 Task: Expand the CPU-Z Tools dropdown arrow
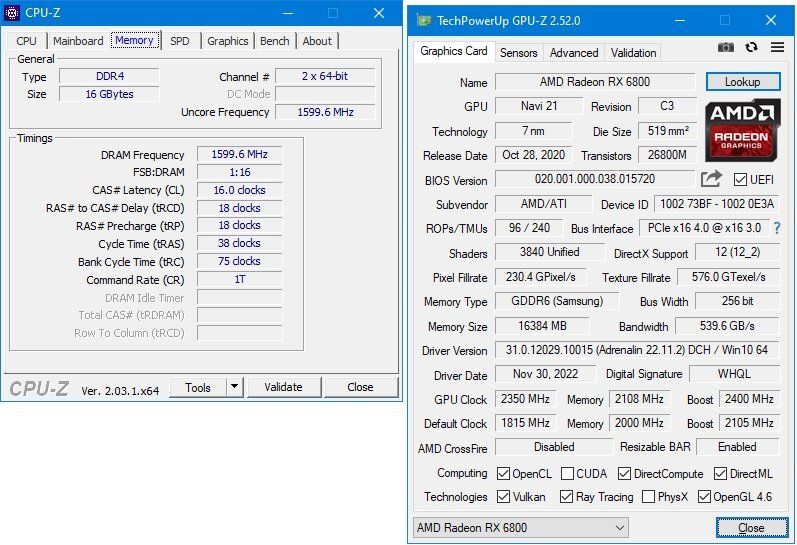[234, 387]
